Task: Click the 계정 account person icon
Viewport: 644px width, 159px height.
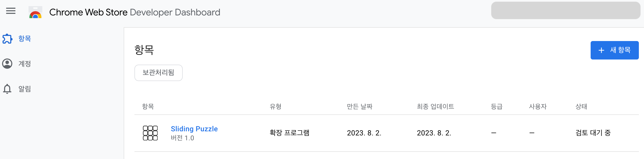Action: 7,64
